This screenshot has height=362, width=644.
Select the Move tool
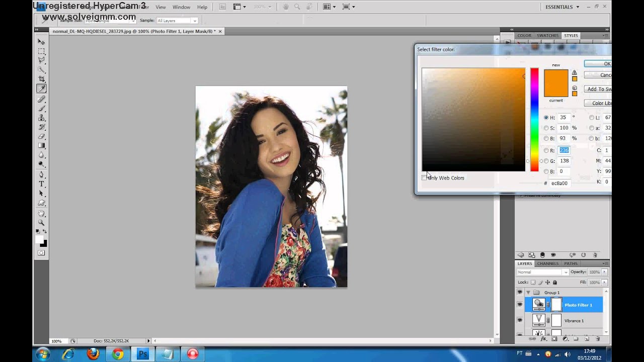pos(41,42)
